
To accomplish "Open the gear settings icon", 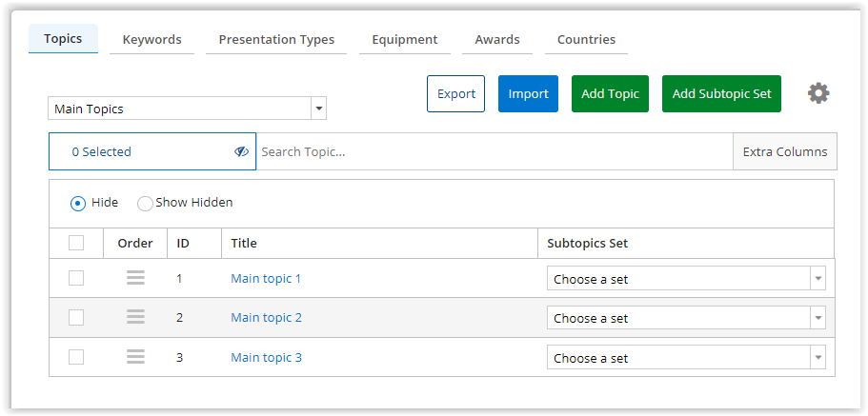I will [x=818, y=93].
